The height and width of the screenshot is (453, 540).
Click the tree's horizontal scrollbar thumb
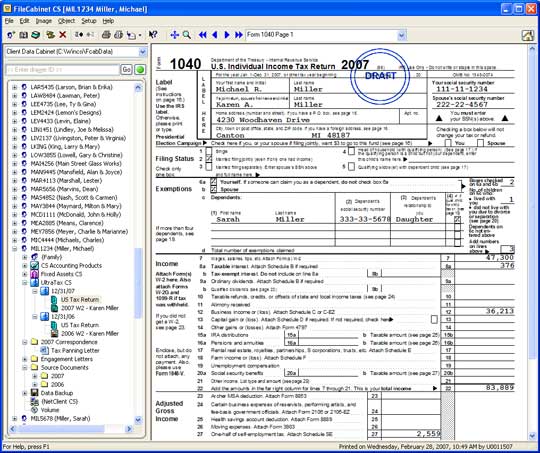pyautogui.click(x=61, y=429)
